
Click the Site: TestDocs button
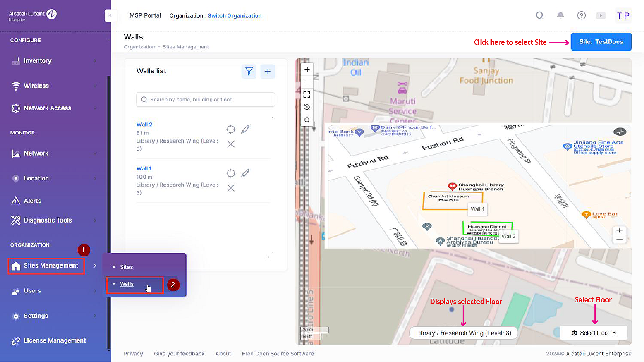[x=601, y=42]
